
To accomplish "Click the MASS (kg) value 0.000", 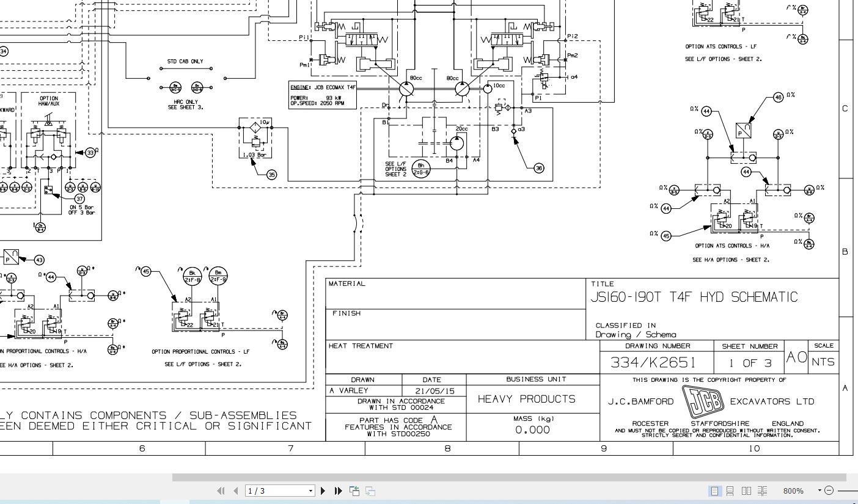I will click(x=532, y=430).
